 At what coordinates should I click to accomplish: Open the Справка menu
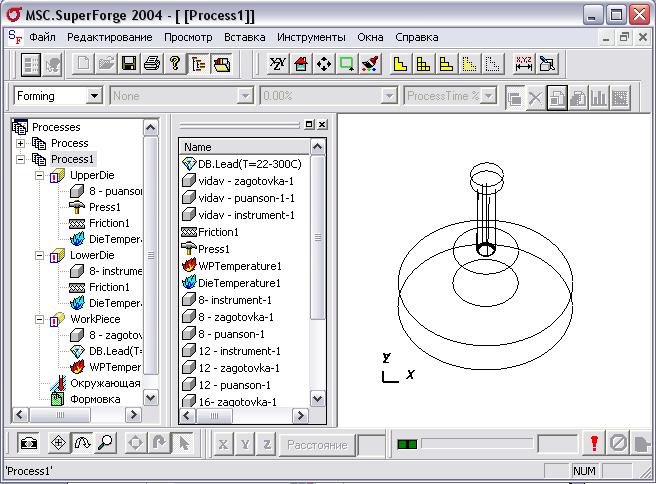coord(417,37)
